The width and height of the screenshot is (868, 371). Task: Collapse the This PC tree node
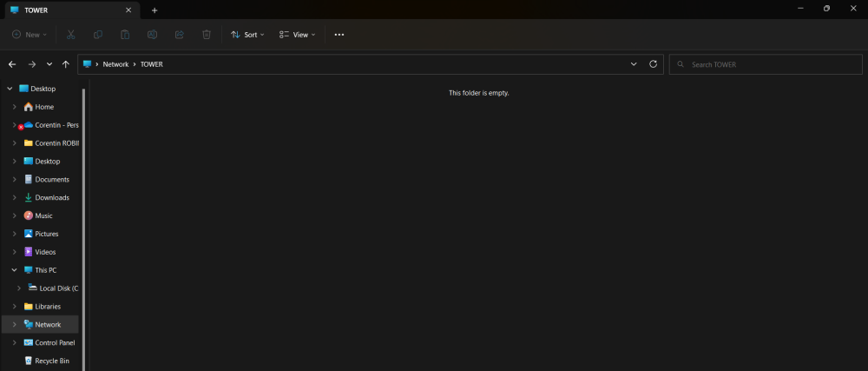click(15, 270)
